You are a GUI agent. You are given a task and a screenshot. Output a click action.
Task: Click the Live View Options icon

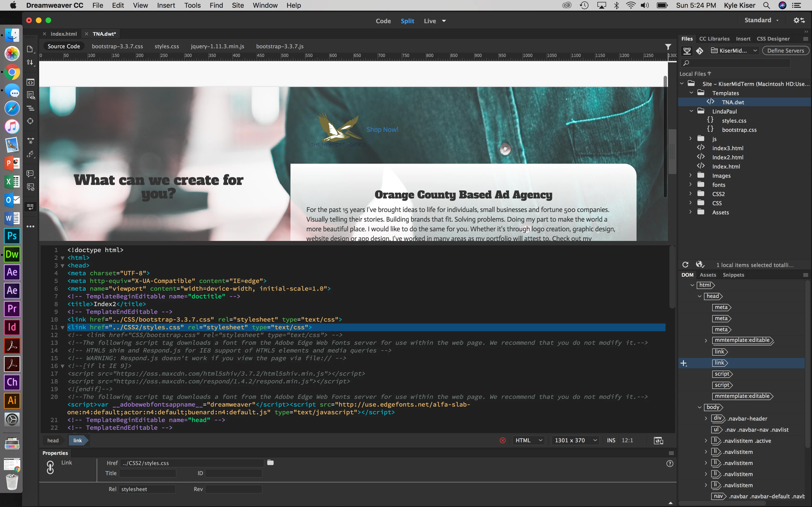click(30, 96)
